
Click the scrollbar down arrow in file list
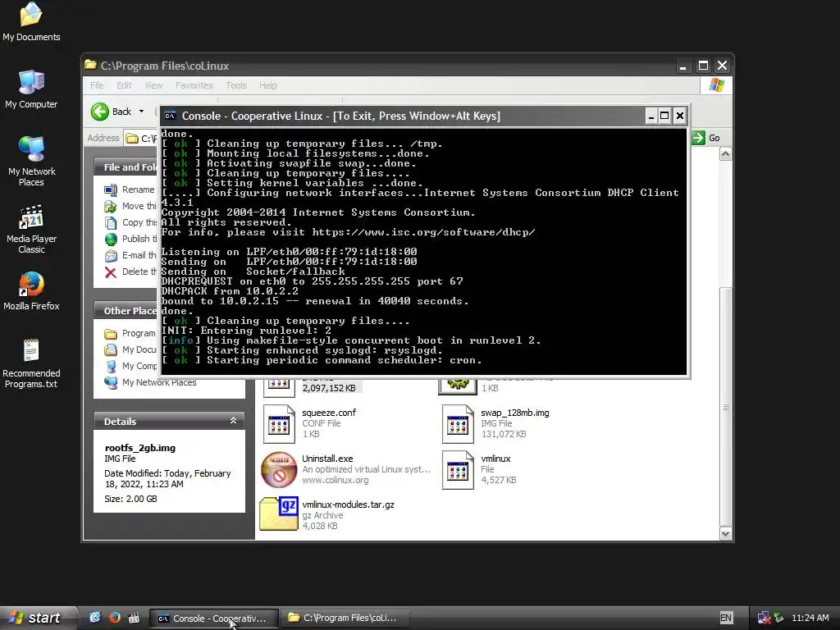[725, 533]
